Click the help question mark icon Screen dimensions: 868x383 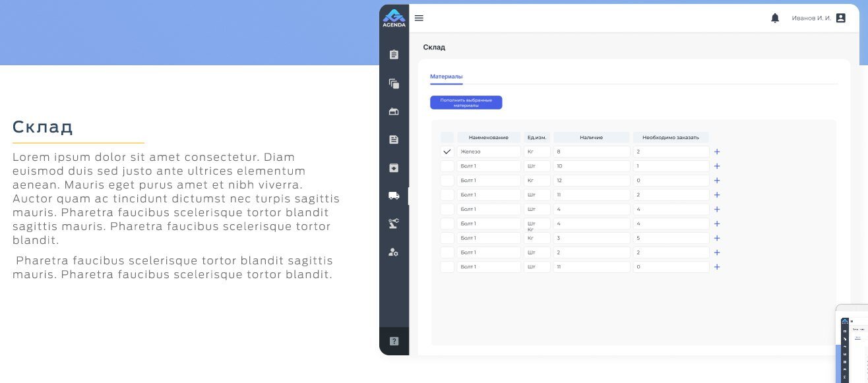click(394, 341)
